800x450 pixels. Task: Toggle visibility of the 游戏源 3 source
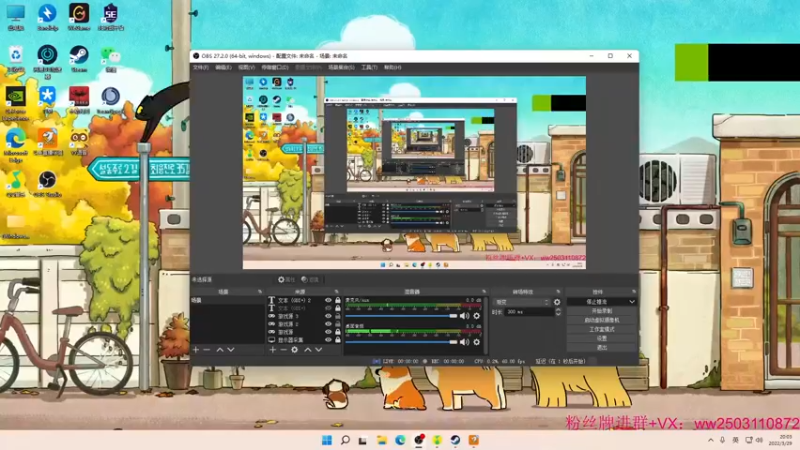[x=328, y=316]
